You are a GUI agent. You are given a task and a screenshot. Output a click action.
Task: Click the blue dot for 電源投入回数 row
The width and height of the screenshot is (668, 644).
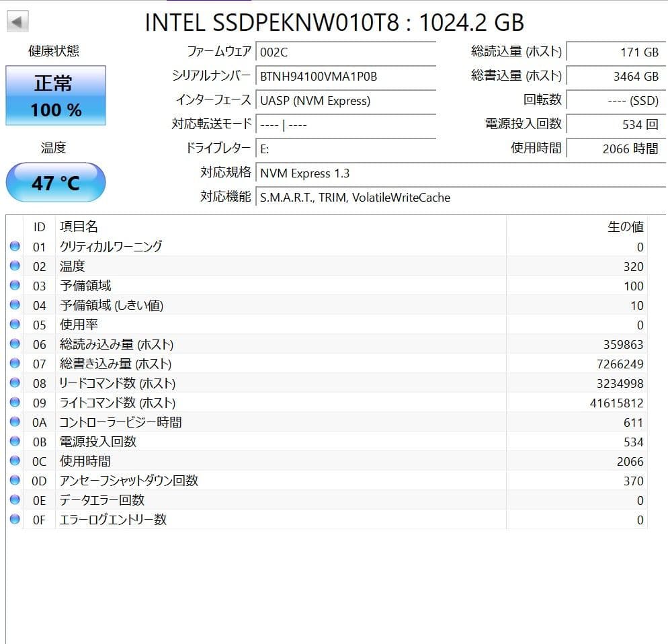coord(14,442)
